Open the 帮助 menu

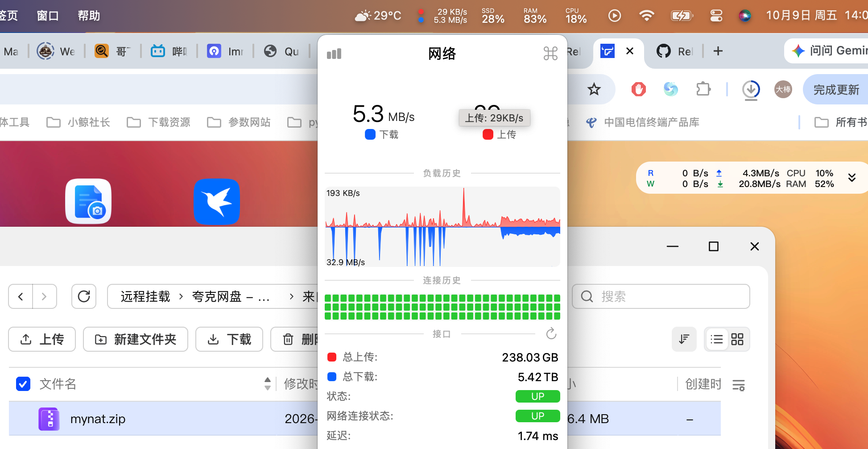tap(89, 16)
